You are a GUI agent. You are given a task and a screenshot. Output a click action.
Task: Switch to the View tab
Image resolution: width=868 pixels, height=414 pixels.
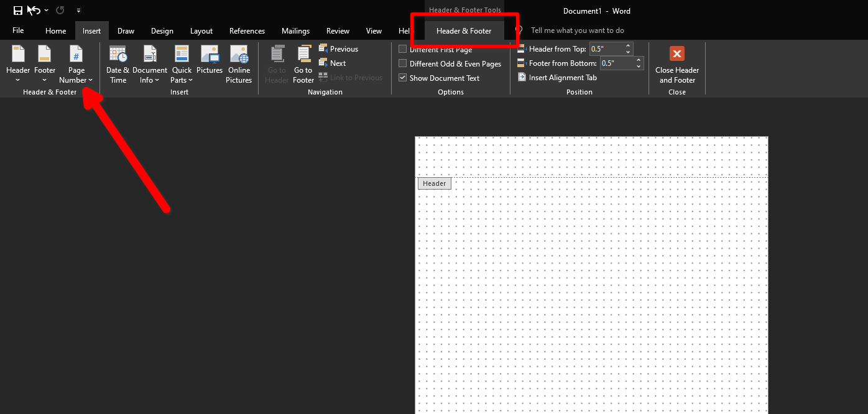click(x=374, y=31)
